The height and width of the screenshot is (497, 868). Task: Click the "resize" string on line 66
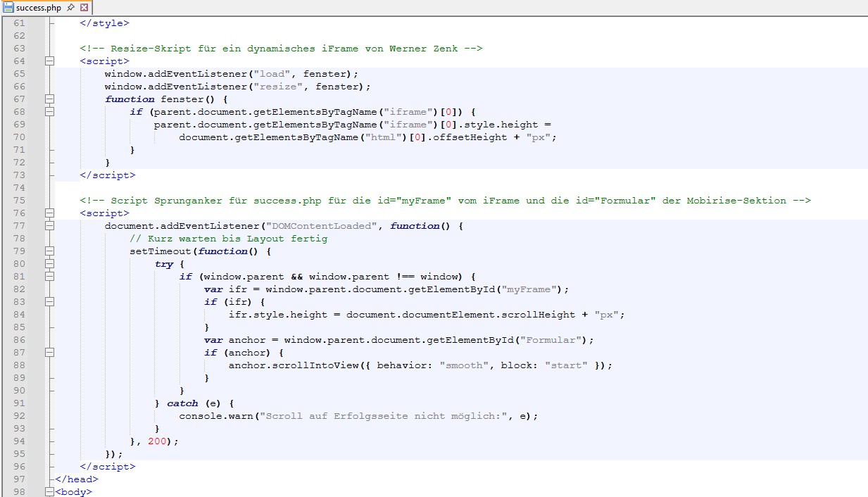coord(279,87)
